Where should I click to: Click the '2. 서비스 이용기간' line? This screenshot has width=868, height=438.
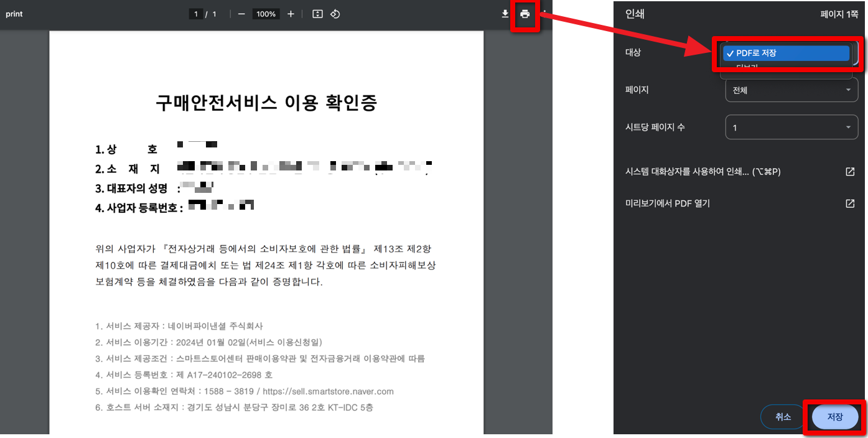pyautogui.click(x=208, y=342)
